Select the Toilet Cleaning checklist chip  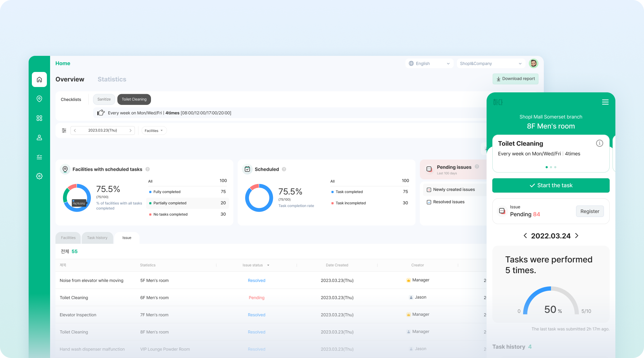coord(134,99)
